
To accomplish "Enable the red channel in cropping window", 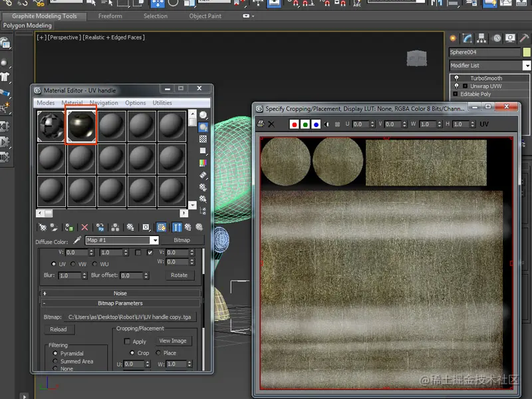I will [295, 124].
